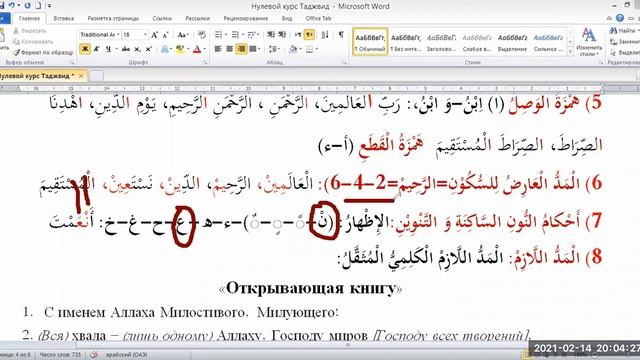640x360 pixels.
Task: Apply the Сильное выделение style
Action: click(x=548, y=42)
